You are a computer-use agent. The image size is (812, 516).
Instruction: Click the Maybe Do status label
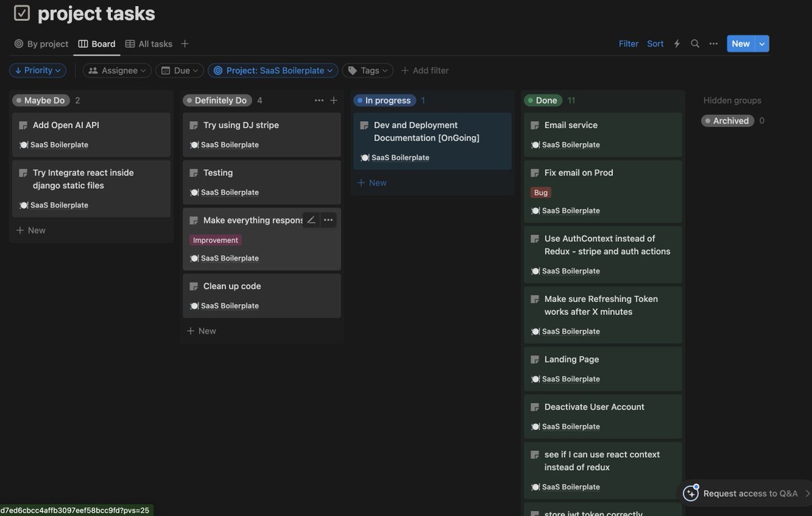pyautogui.click(x=41, y=100)
